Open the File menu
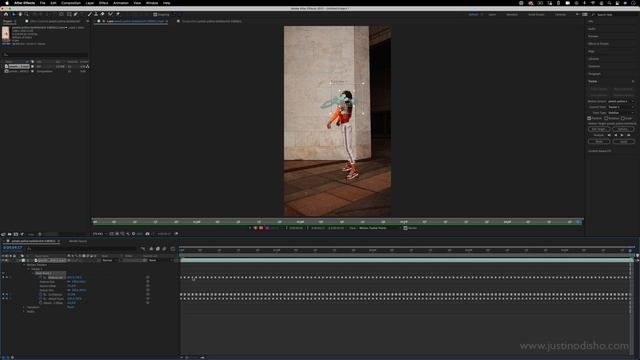 click(x=42, y=3)
